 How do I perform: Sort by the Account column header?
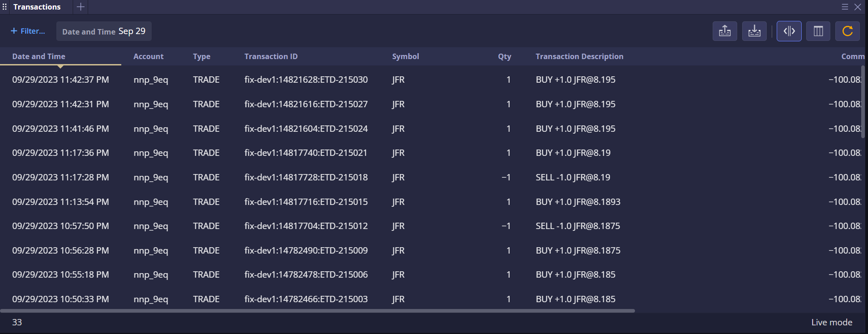(x=148, y=56)
